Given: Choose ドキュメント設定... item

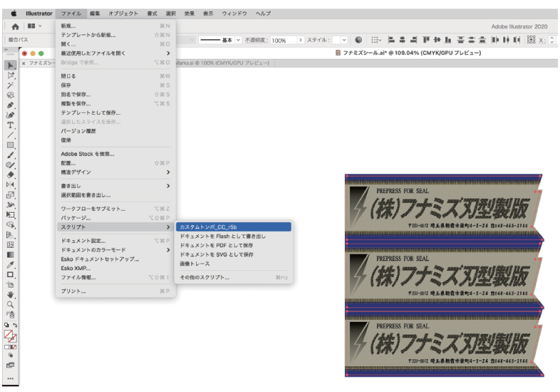Looking at the screenshot, I should (x=115, y=241).
